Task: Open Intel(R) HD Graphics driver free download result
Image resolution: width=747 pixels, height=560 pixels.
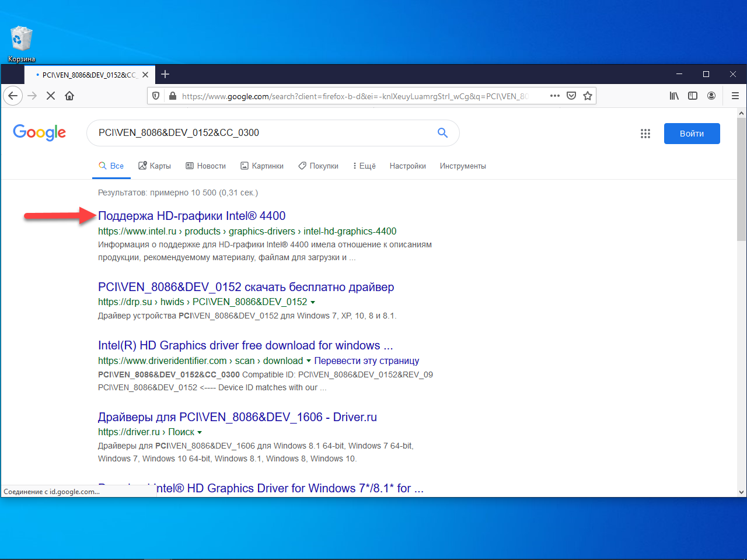Action: pos(245,345)
